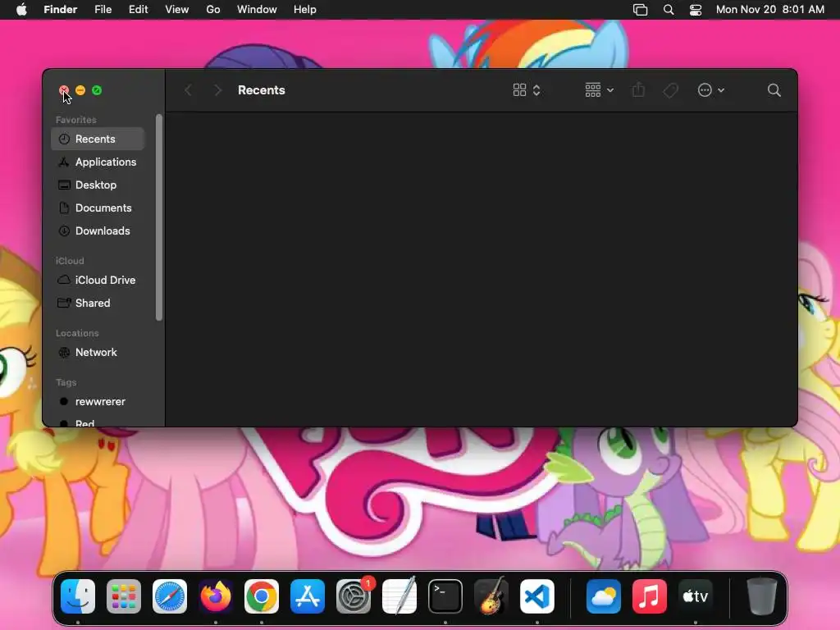This screenshot has width=840, height=630.
Task: Open the Help menu
Action: click(x=305, y=10)
